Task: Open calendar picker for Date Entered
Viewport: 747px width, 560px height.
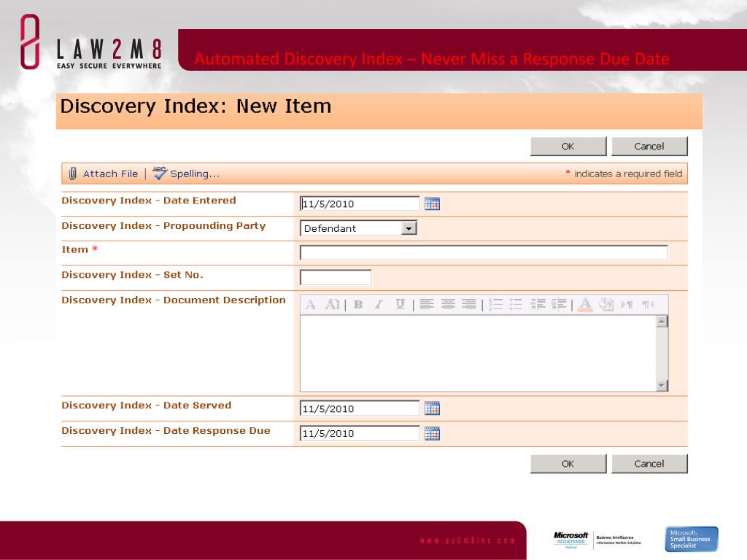Action: (x=432, y=204)
